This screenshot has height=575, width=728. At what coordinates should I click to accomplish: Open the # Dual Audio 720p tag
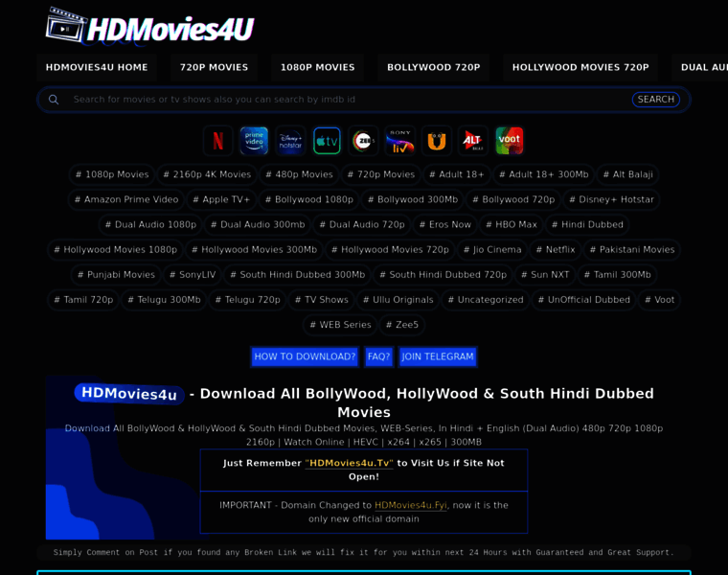pyautogui.click(x=362, y=225)
